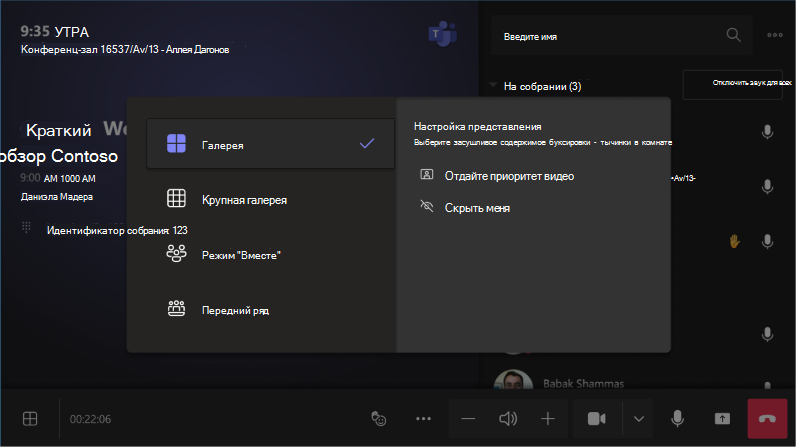
Task: Click 'Идентификатор собрания: 123' text
Action: tap(117, 230)
